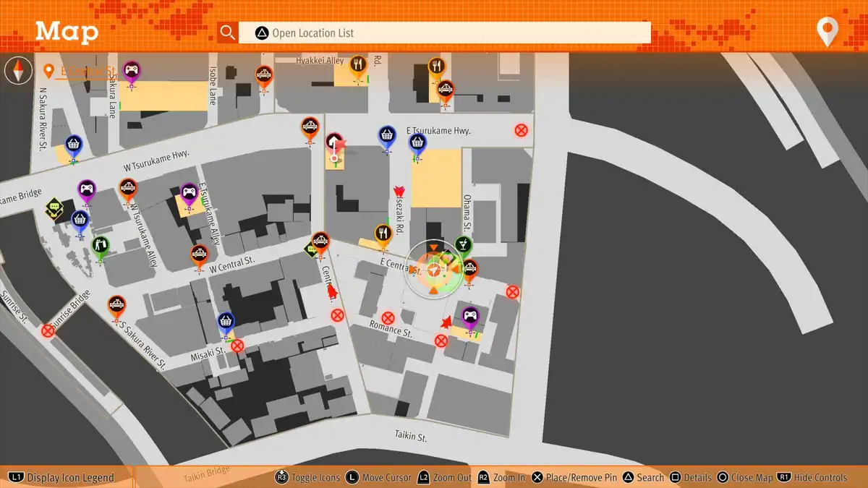Open Location List dropdown bar

445,33
